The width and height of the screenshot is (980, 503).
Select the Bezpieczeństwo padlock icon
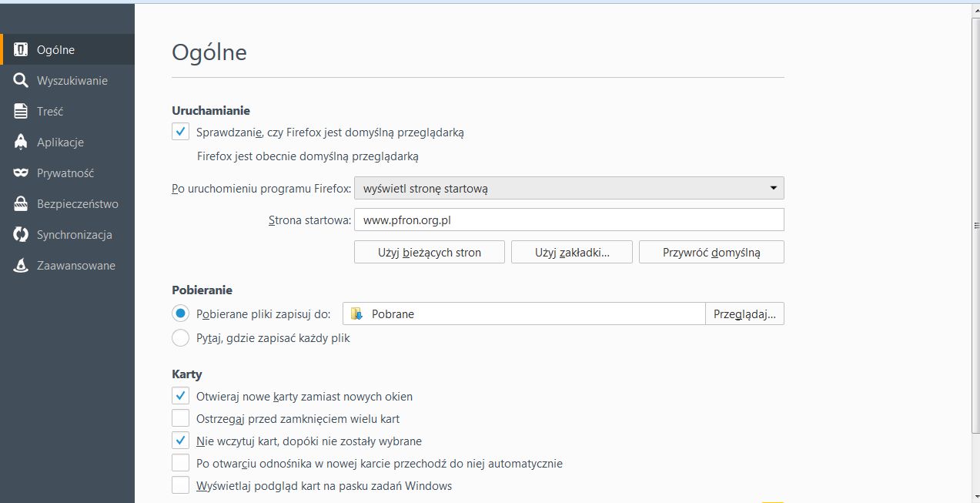click(21, 204)
